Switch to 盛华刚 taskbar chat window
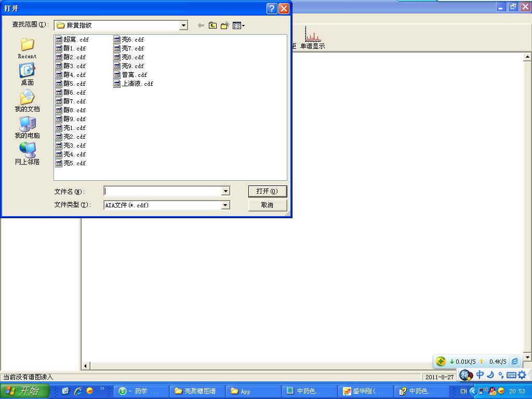Image resolution: width=532 pixels, height=399 pixels. tap(365, 391)
